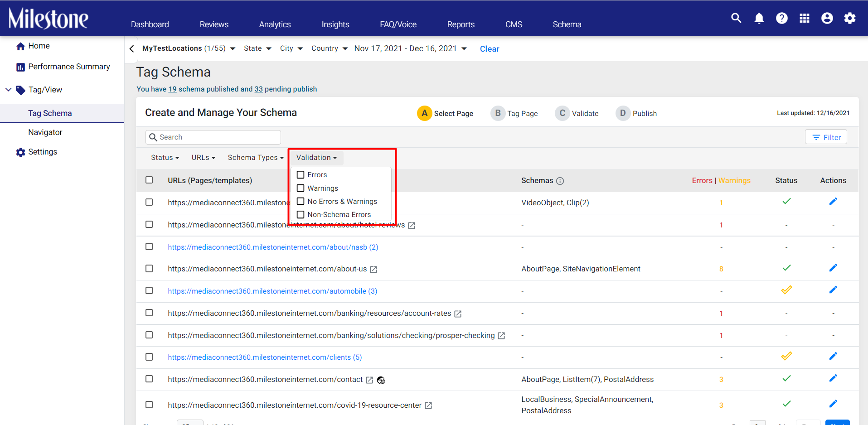Select step B Tag Page
Image resolution: width=868 pixels, height=425 pixels.
(x=514, y=113)
